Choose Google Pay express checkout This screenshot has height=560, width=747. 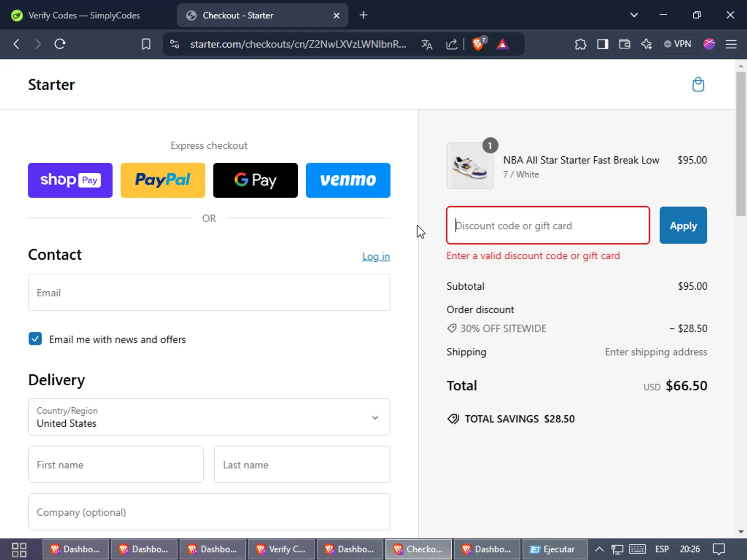point(255,180)
